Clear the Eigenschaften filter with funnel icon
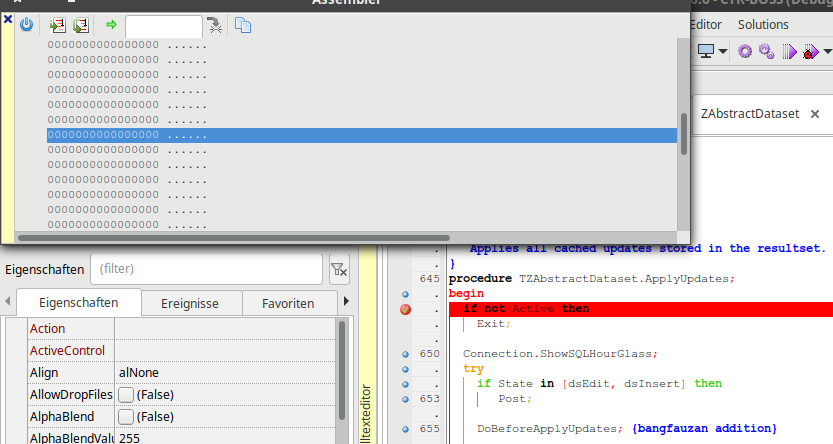 click(x=339, y=269)
